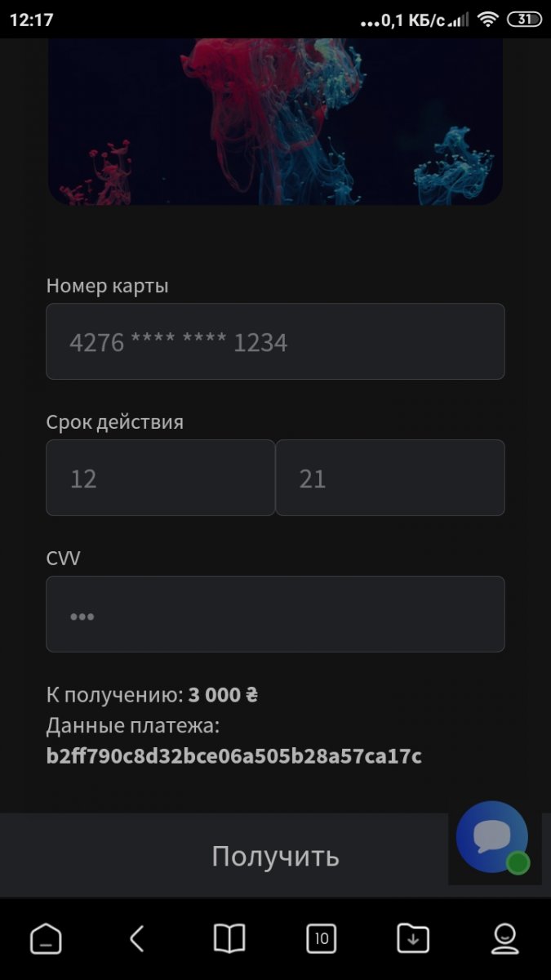Tap the Wi-Fi status icon
Screen dimensions: 551x980
pyautogui.click(x=488, y=20)
